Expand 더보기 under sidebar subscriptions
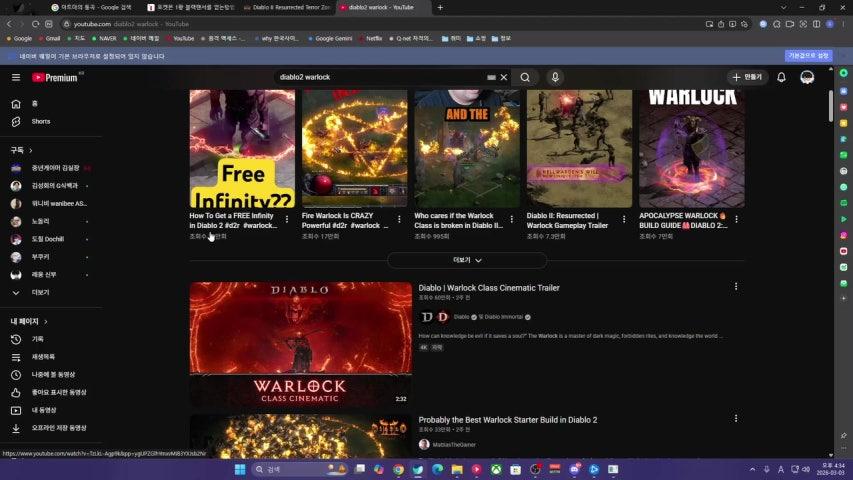Image resolution: width=853 pixels, height=480 pixels. (x=40, y=292)
